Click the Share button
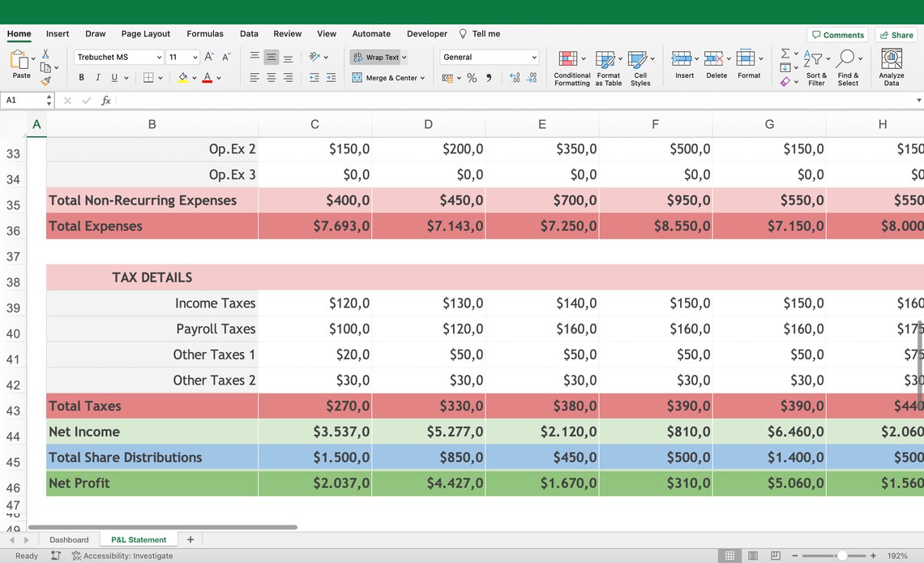This screenshot has height=563, width=924. pos(896,34)
